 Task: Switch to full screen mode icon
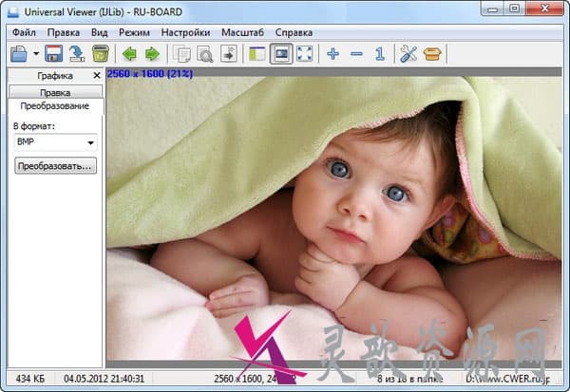pos(304,54)
